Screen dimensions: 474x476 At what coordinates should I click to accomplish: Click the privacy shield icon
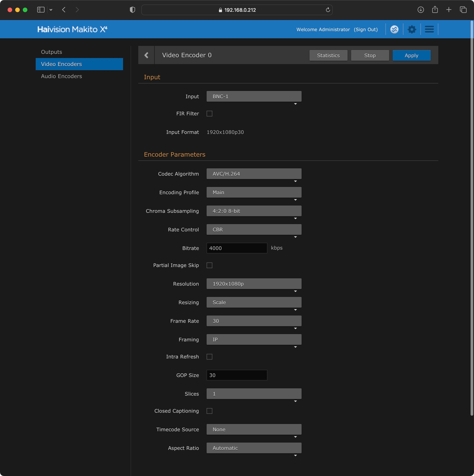click(x=132, y=10)
